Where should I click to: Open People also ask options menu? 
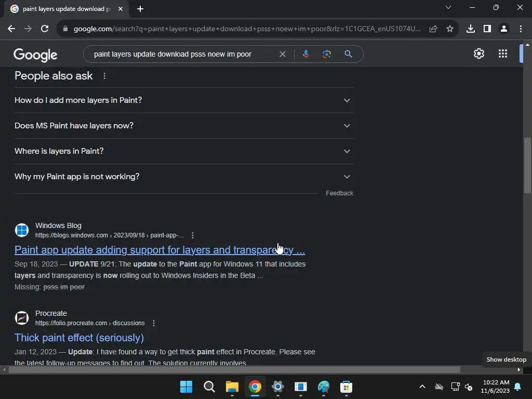pyautogui.click(x=104, y=76)
